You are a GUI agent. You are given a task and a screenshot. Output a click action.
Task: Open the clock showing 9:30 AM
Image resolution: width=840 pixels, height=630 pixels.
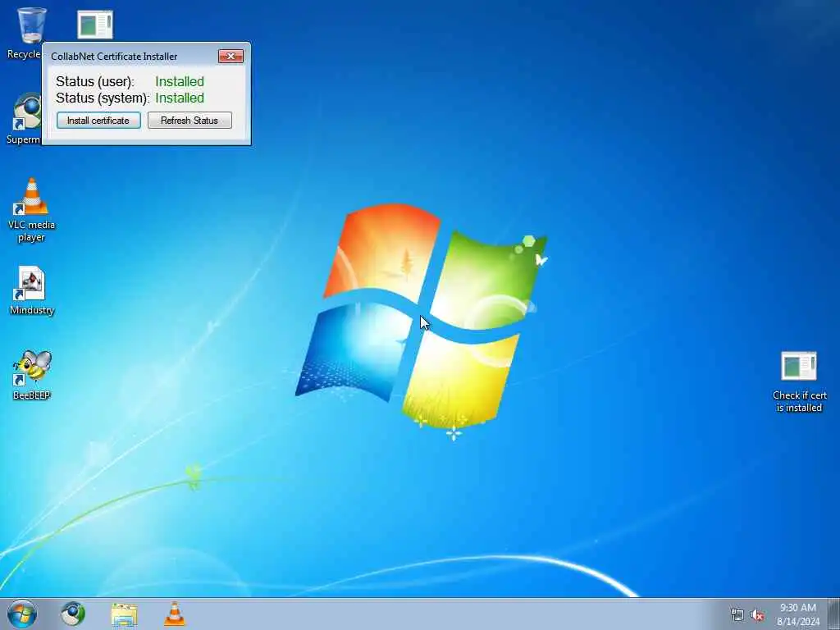coord(798,614)
